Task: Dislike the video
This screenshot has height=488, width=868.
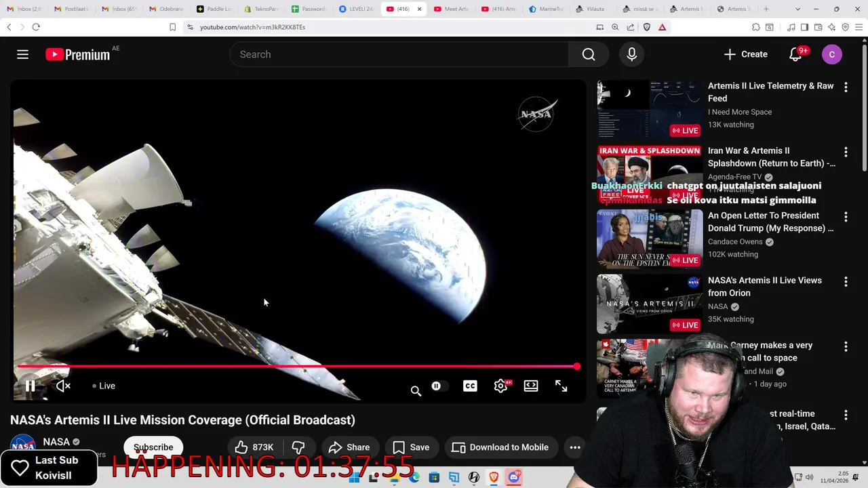Action: point(298,447)
